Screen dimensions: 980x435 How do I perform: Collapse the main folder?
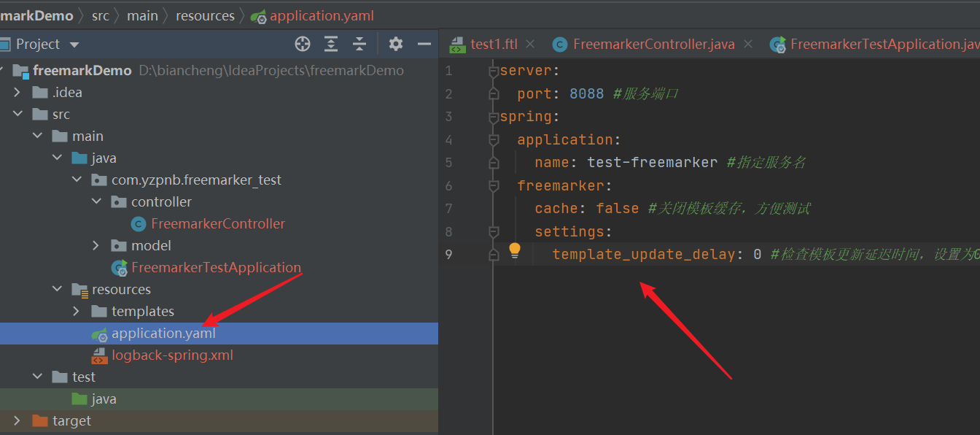[x=37, y=136]
